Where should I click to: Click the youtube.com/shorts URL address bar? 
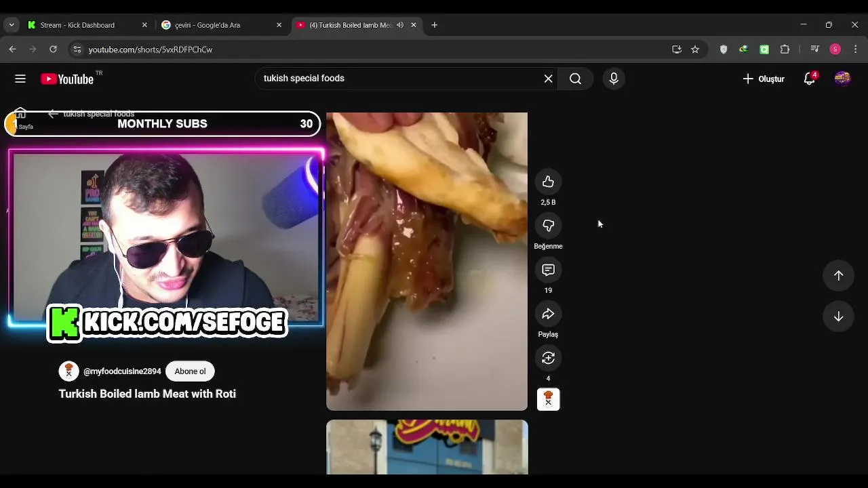tap(151, 49)
